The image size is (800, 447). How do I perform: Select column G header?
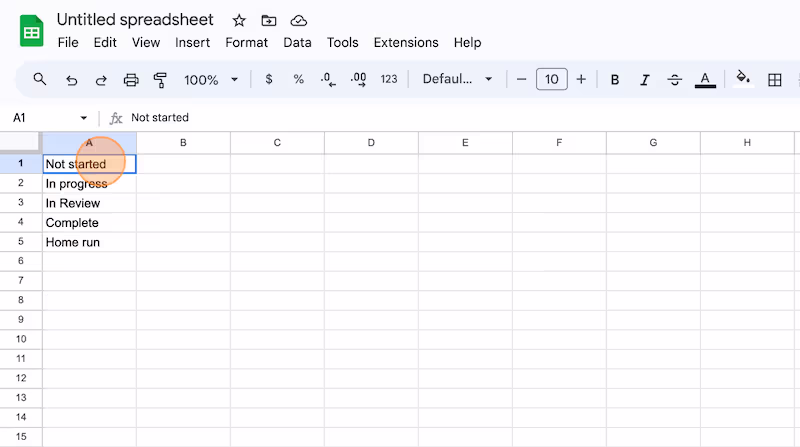(x=653, y=143)
